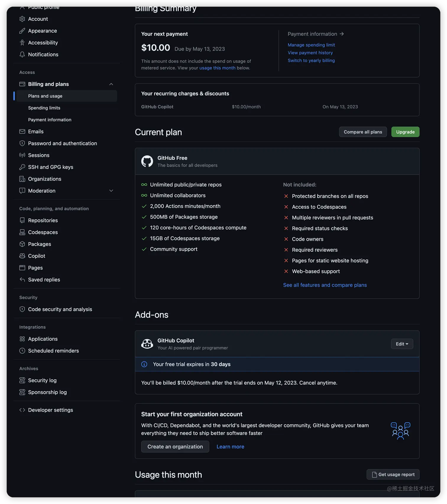
Task: Open Password and authentication settings
Action: (62, 143)
